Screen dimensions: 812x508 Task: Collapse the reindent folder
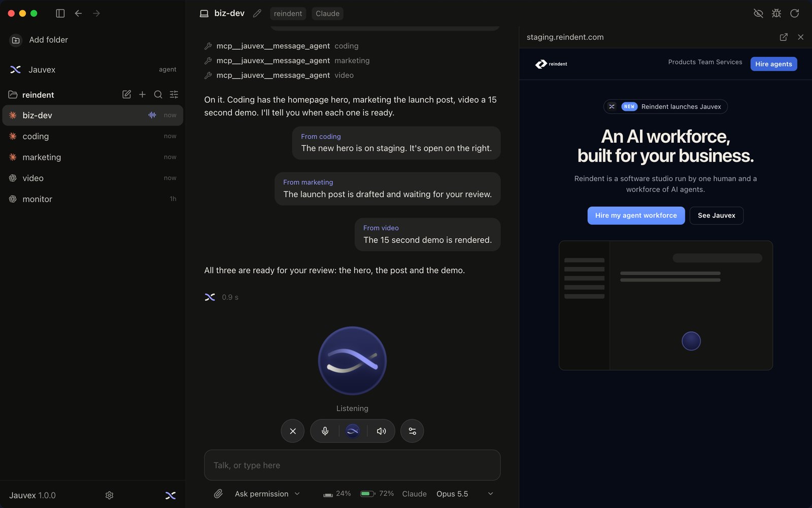tap(13, 95)
